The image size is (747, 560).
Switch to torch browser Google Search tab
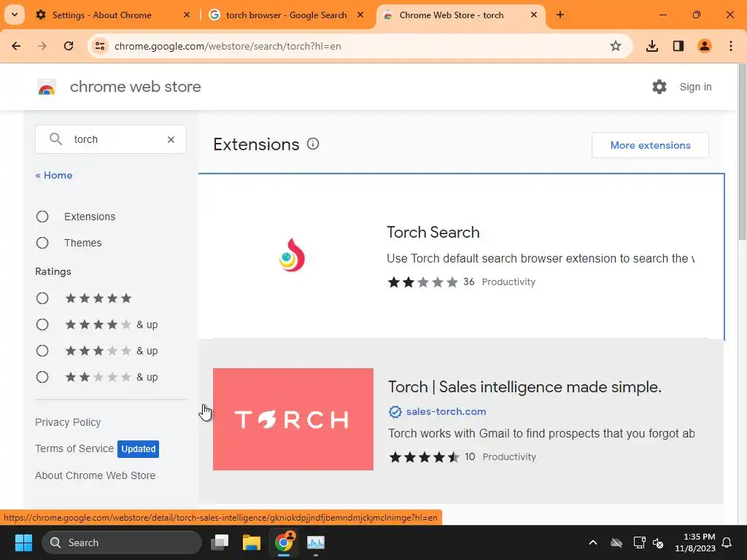click(286, 15)
